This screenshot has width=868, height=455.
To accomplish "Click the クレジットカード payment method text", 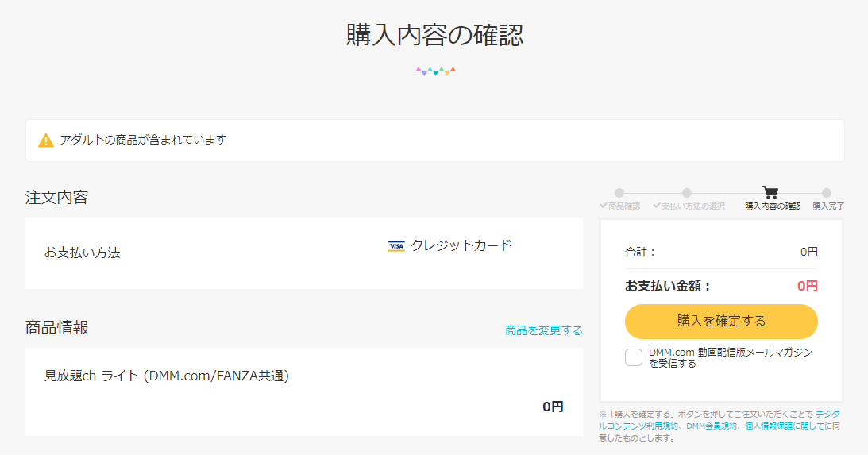I will pos(461,245).
